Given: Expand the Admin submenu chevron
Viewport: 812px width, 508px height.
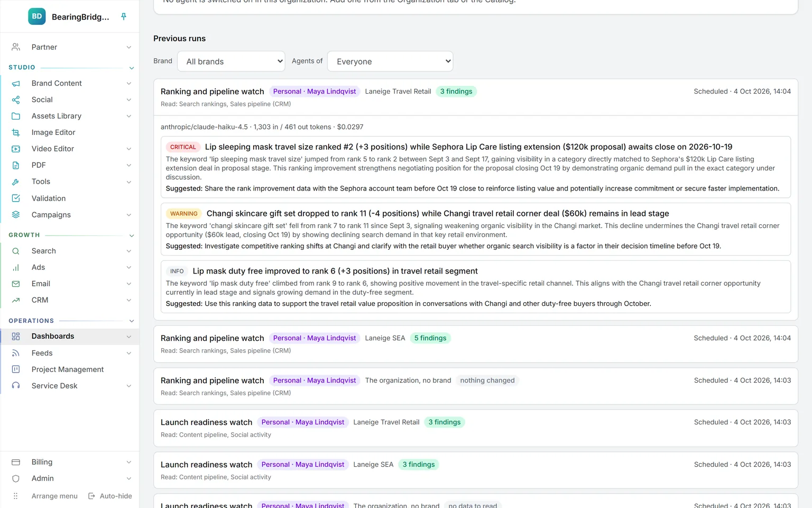Looking at the screenshot, I should point(129,479).
